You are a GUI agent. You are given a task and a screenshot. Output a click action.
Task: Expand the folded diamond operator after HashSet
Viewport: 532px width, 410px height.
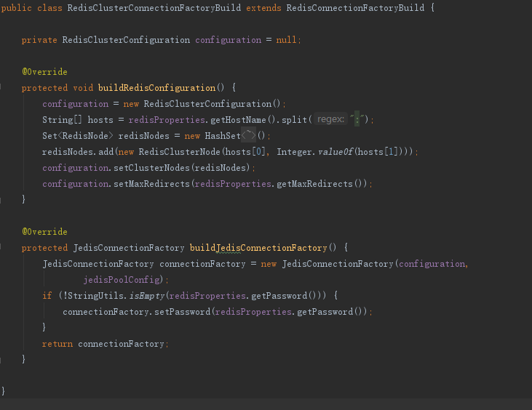point(248,135)
